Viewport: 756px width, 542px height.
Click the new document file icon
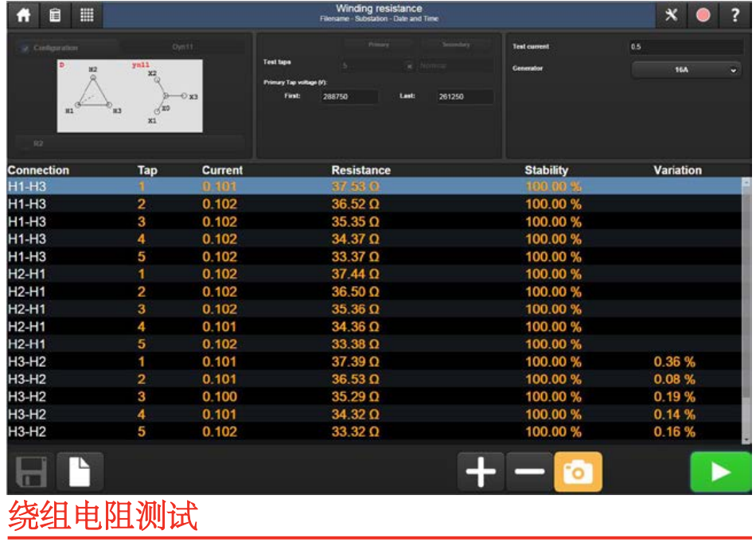[80, 472]
